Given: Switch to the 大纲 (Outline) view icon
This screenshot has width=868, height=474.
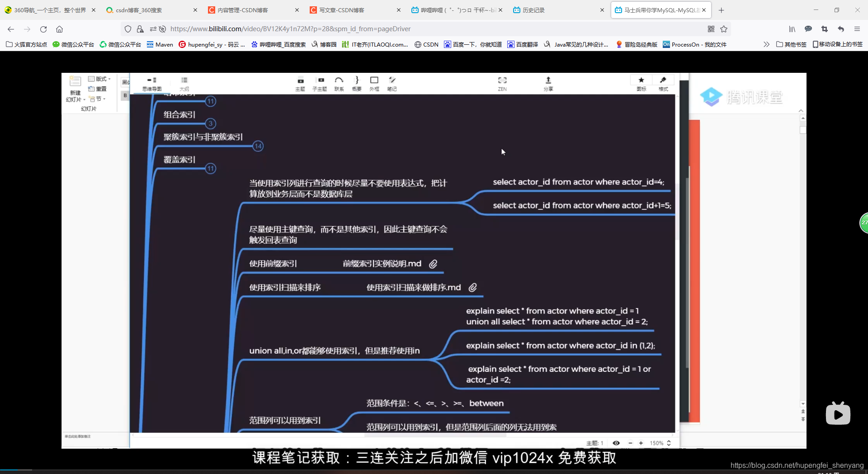Looking at the screenshot, I should [184, 84].
